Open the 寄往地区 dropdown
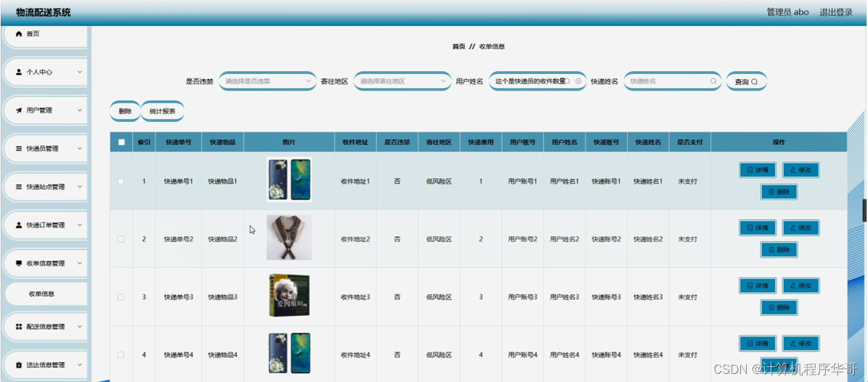This screenshot has height=382, width=868. 402,81
